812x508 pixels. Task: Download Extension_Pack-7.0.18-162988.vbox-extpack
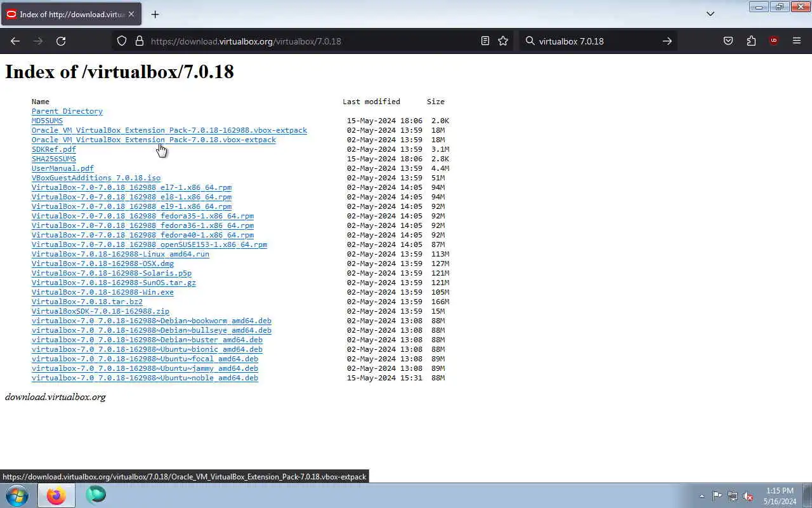pos(169,130)
